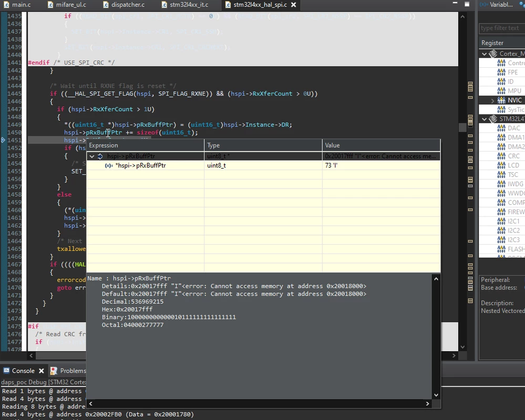Open the dispatcher.c editor tab
Screen dimensions: 525x420
tap(123, 5)
